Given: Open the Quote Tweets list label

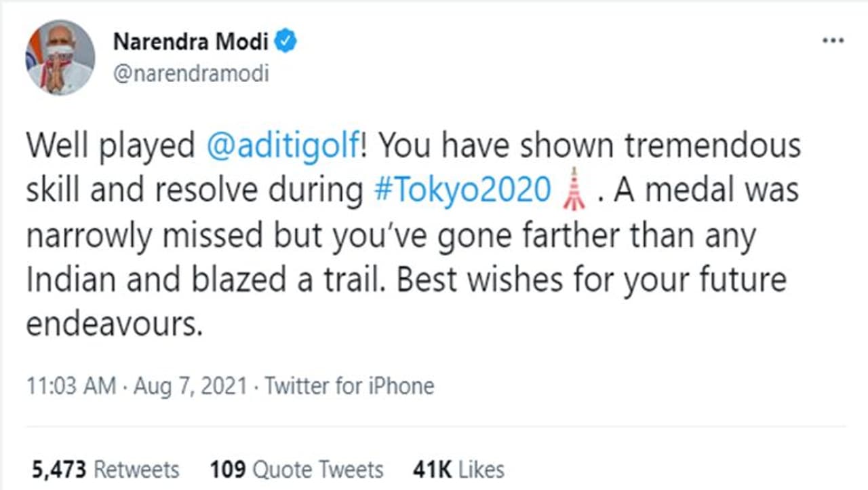Looking at the screenshot, I should [318, 469].
